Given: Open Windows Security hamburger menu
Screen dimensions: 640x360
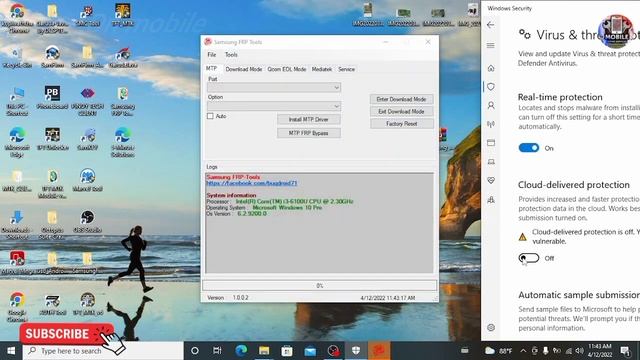Looking at the screenshot, I should point(491,45).
